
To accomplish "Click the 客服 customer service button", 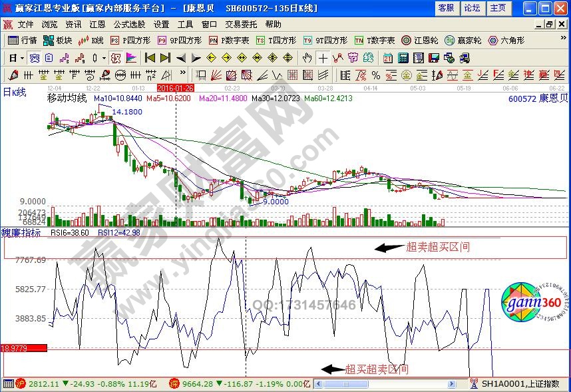I will coord(446,8).
